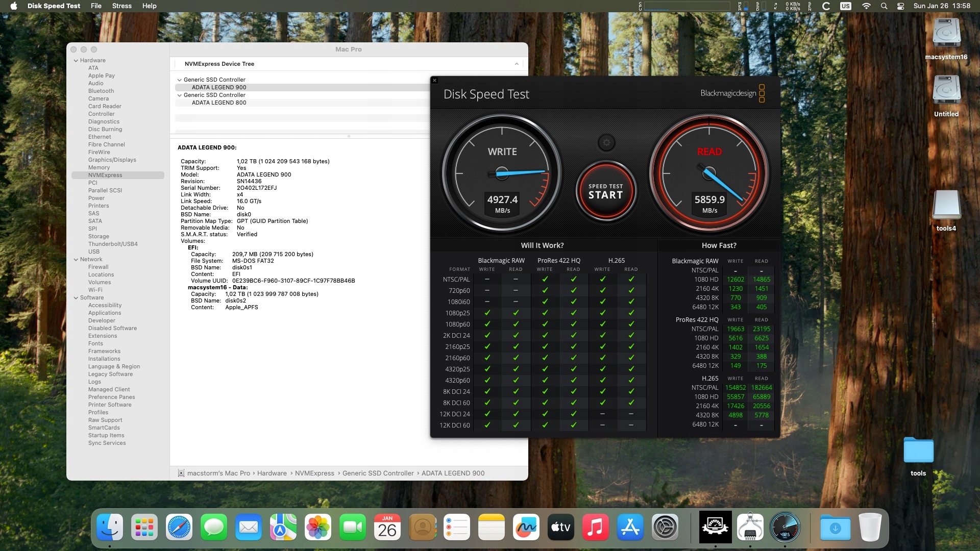Open Disk Speed Test dock icon

(x=785, y=527)
